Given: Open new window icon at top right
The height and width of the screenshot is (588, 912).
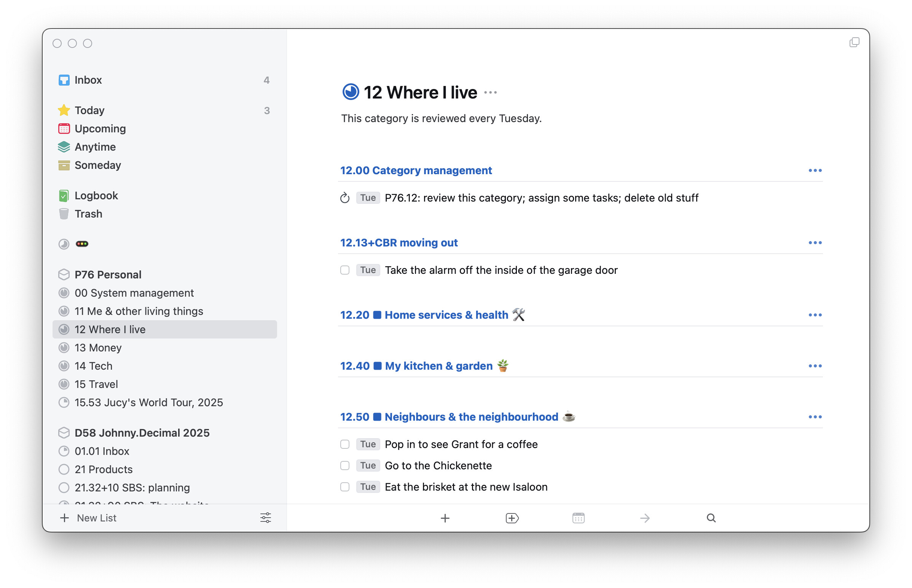Looking at the screenshot, I should (x=854, y=42).
